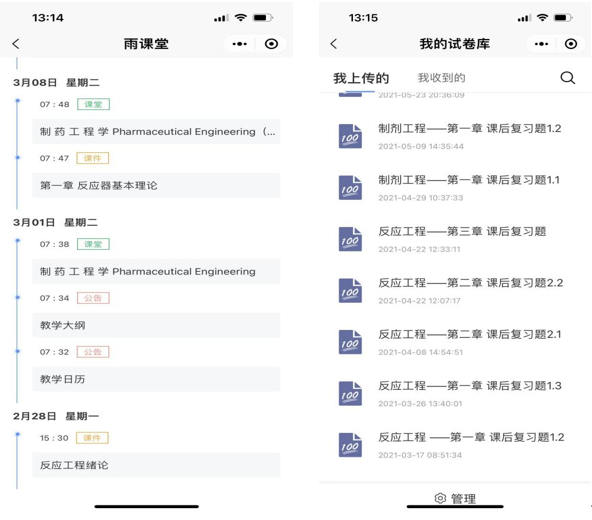Tap the target close icon in 我的试卷库 header
This screenshot has width=592, height=520.
click(x=571, y=44)
